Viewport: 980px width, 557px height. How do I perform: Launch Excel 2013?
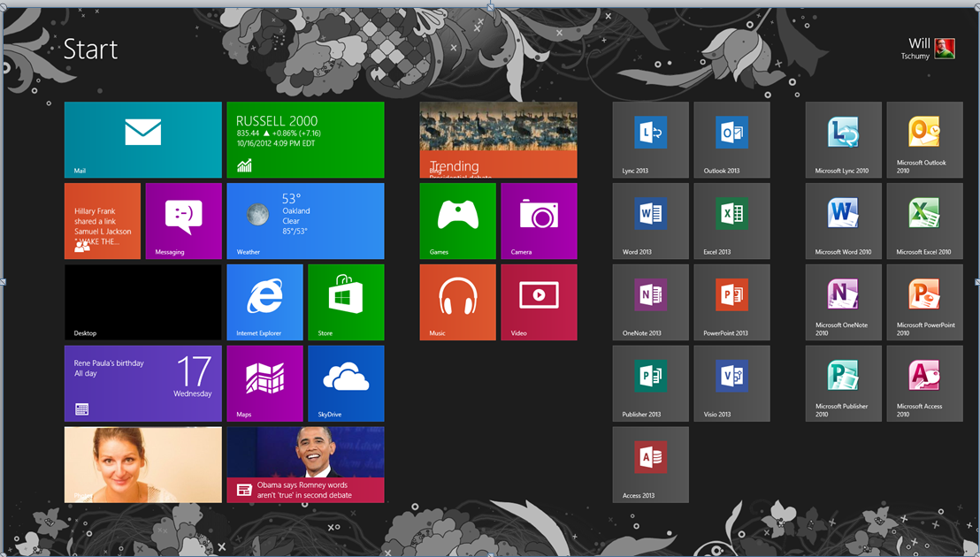point(731,220)
